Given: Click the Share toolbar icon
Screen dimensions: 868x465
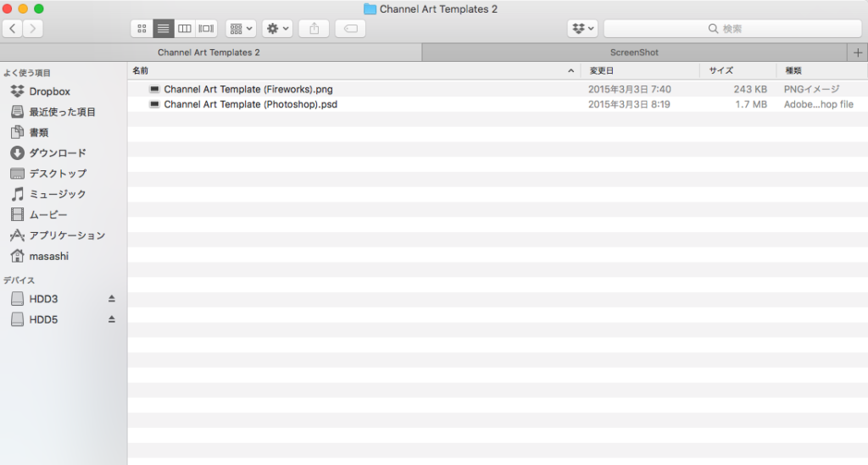Looking at the screenshot, I should (314, 29).
